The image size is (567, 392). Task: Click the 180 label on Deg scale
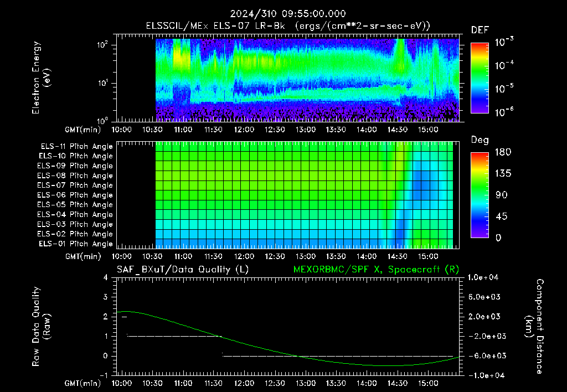point(503,152)
